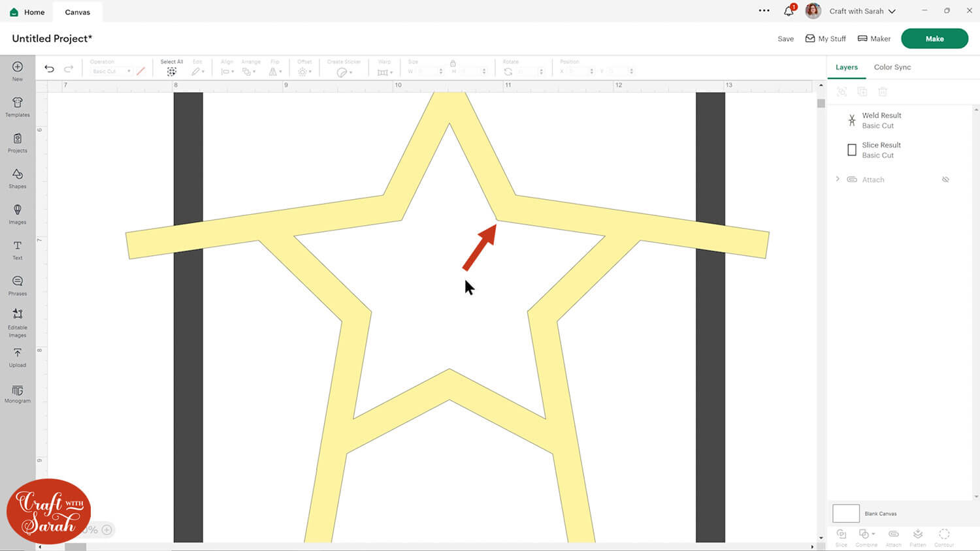The height and width of the screenshot is (551, 980).
Task: Toggle visibility of the Attach layer
Action: point(945,180)
